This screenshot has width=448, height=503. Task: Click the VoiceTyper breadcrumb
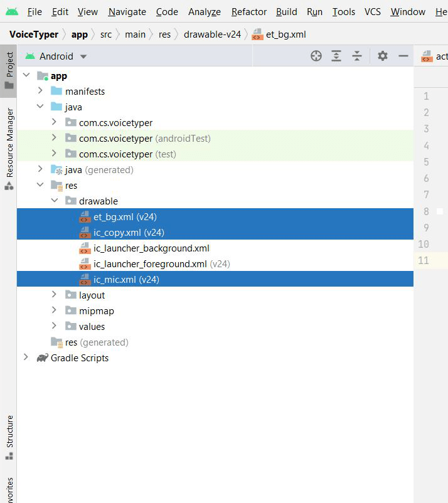34,34
